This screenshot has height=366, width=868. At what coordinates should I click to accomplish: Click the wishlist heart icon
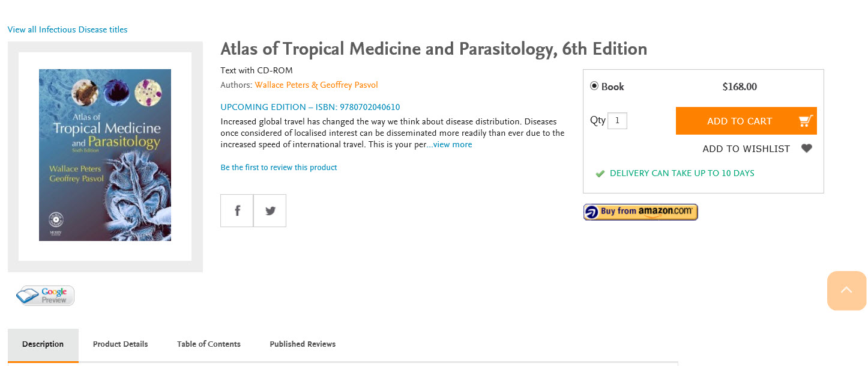pos(807,148)
